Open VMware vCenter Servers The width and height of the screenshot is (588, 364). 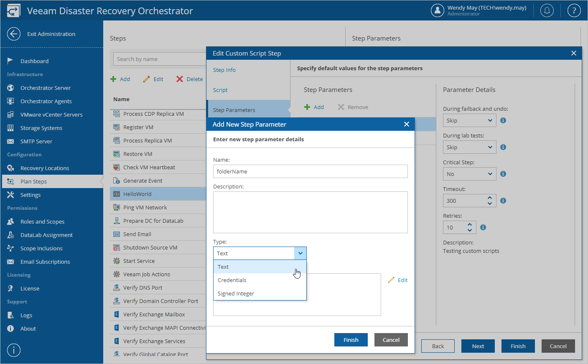51,115
